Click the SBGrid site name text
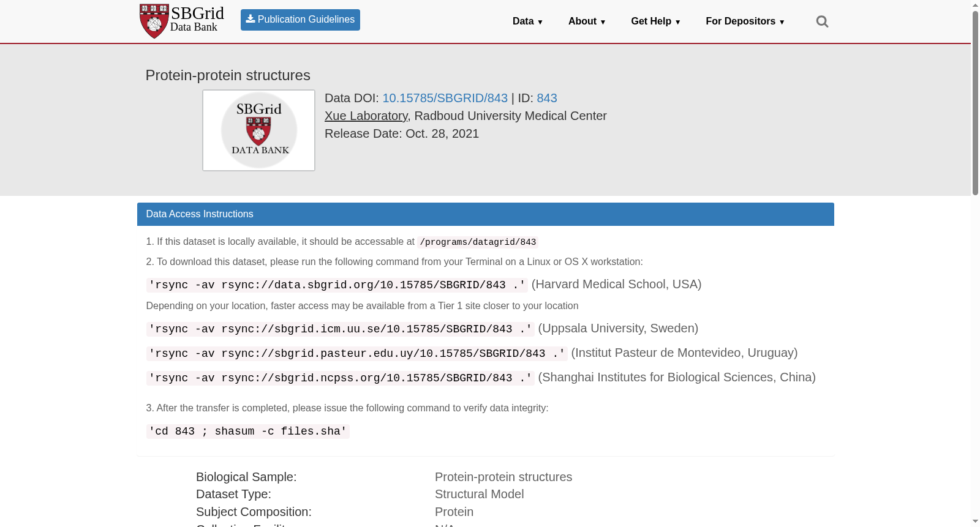The height and width of the screenshot is (527, 980). [197, 13]
